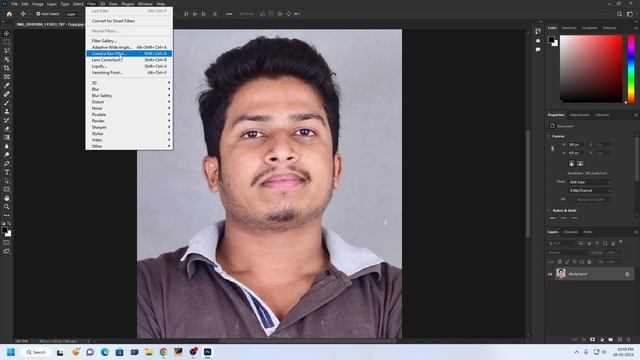640x360 pixels.
Task: Open Google Chrome from the taskbar
Action: [164, 352]
